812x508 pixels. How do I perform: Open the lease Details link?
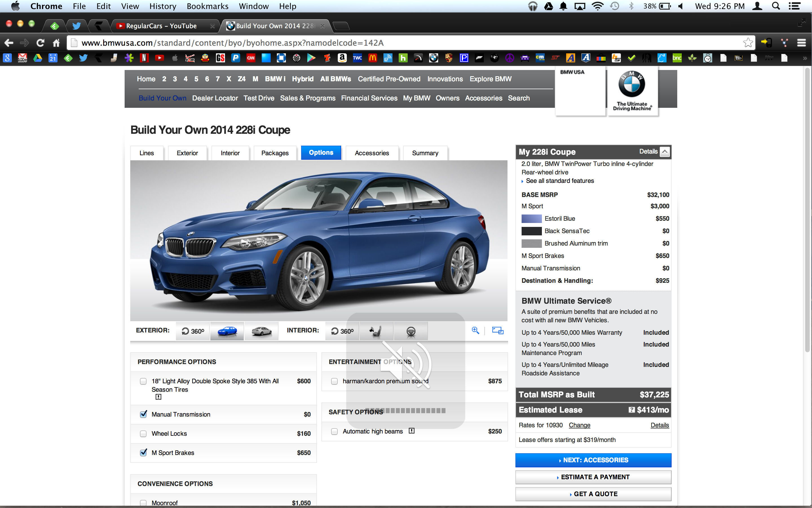tap(660, 425)
